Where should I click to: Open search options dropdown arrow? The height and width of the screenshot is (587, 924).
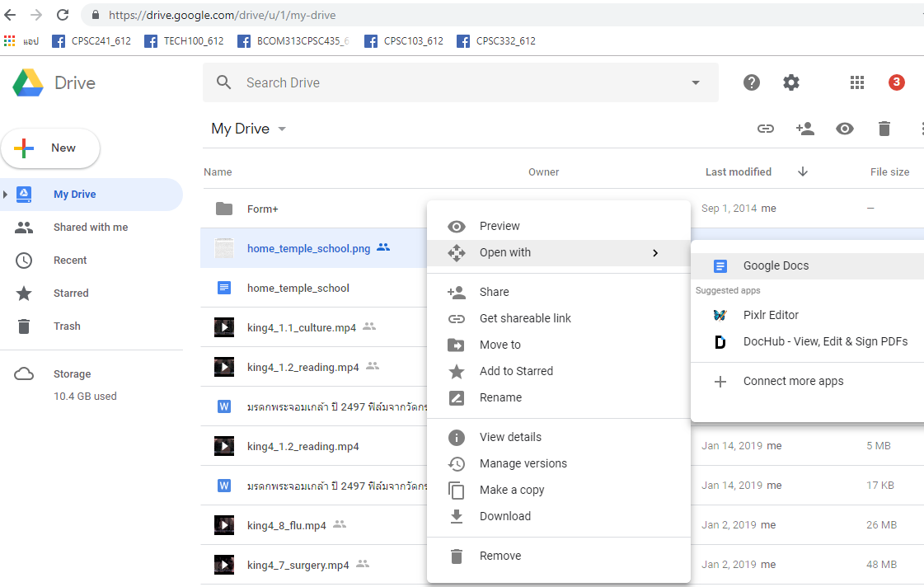[x=696, y=82]
